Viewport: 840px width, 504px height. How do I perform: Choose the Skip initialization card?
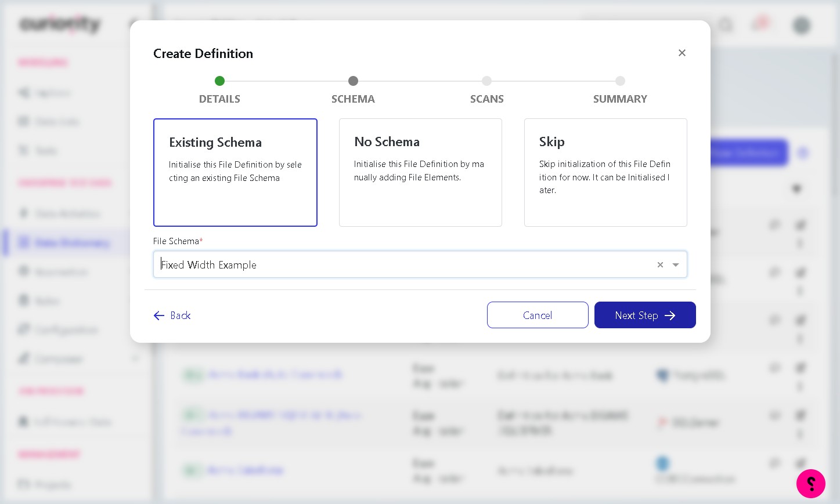click(605, 172)
